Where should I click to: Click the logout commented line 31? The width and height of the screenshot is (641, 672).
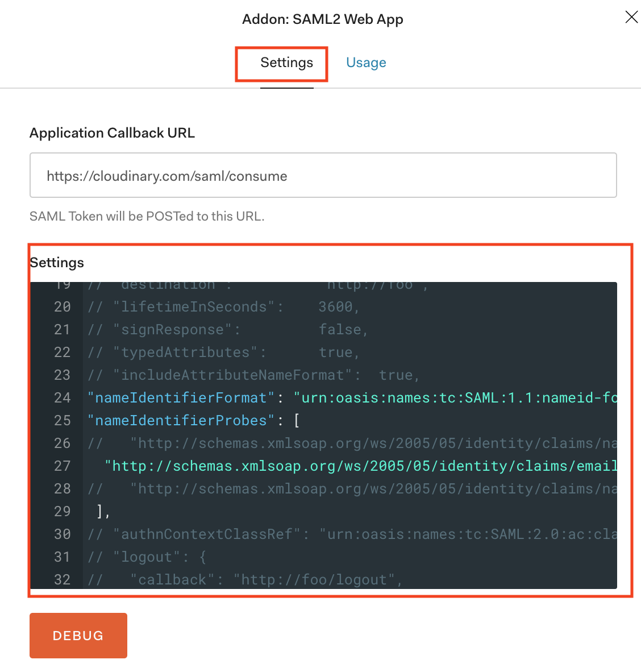(147, 557)
